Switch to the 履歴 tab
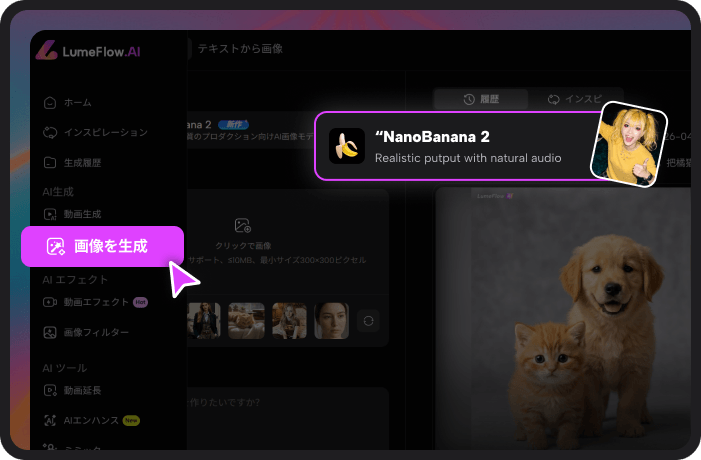The image size is (701, 460). (x=481, y=99)
